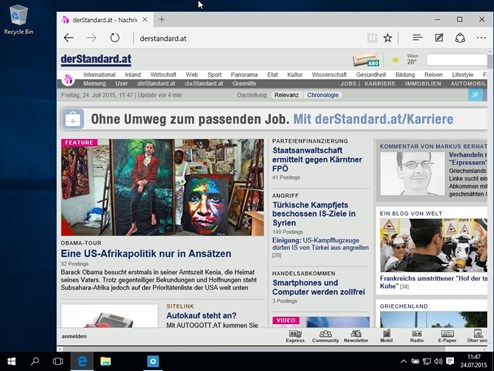The width and height of the screenshot is (494, 371).
Task: Click the IMMOBILIEN link
Action: click(x=423, y=84)
